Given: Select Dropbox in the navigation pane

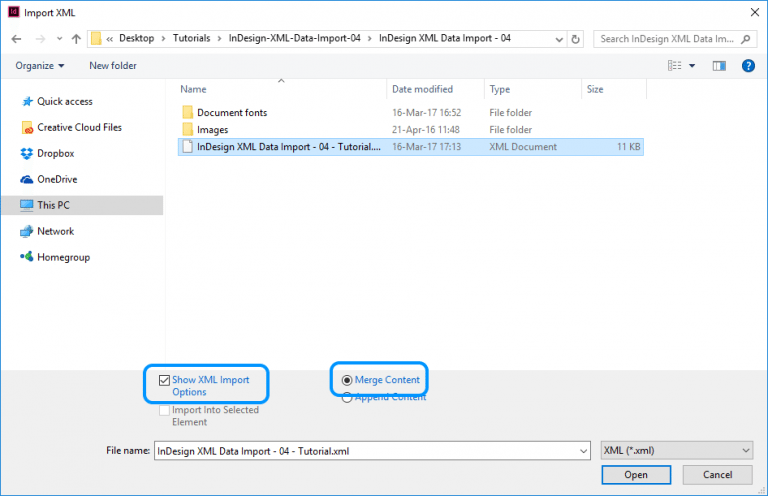Looking at the screenshot, I should coord(55,153).
